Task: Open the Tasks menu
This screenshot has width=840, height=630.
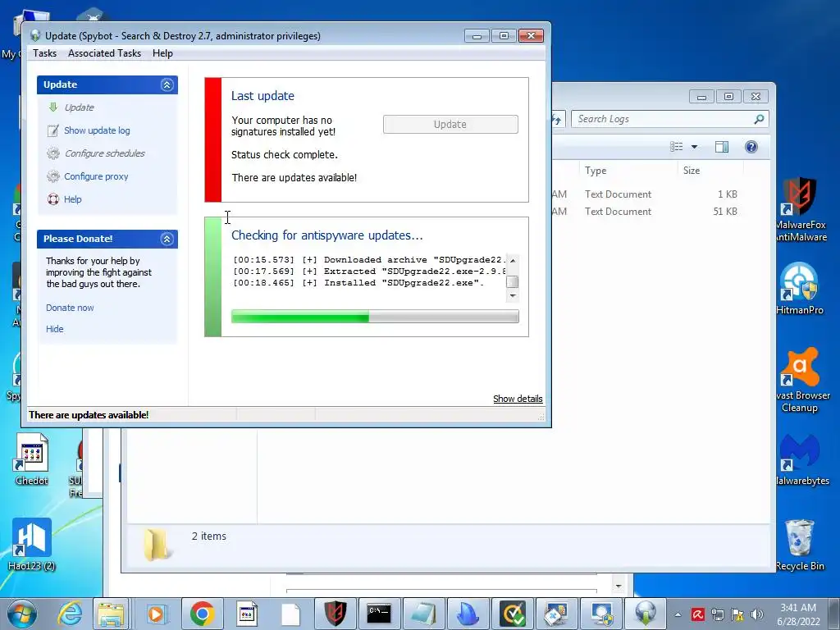Action: (44, 53)
